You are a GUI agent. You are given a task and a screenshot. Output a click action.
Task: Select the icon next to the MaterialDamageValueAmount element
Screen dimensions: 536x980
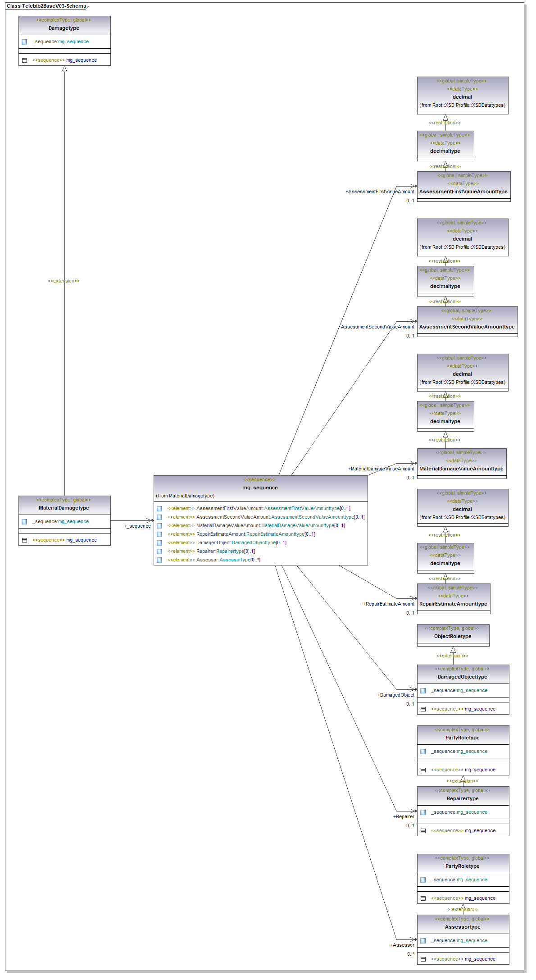click(159, 526)
